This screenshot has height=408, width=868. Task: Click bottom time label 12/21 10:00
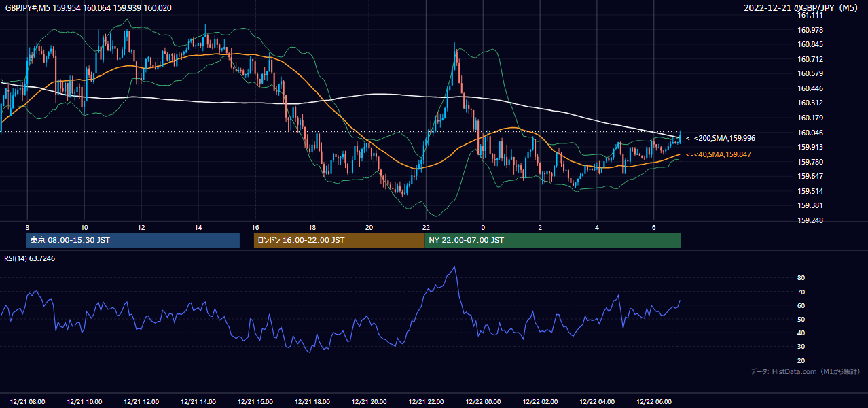pos(85,402)
